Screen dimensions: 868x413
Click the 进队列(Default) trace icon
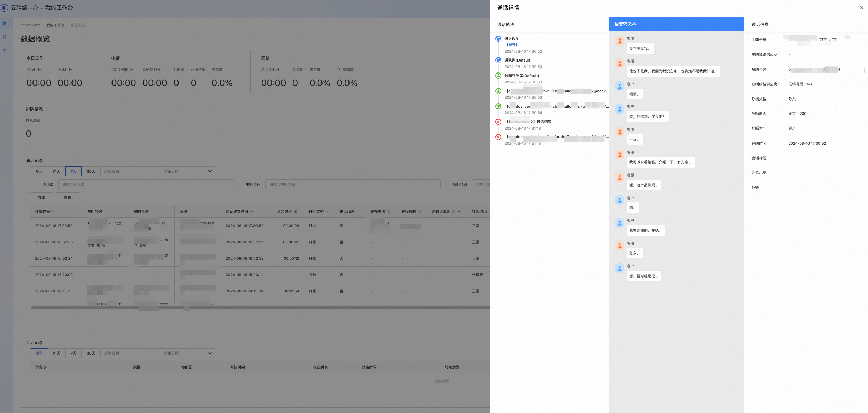point(498,60)
